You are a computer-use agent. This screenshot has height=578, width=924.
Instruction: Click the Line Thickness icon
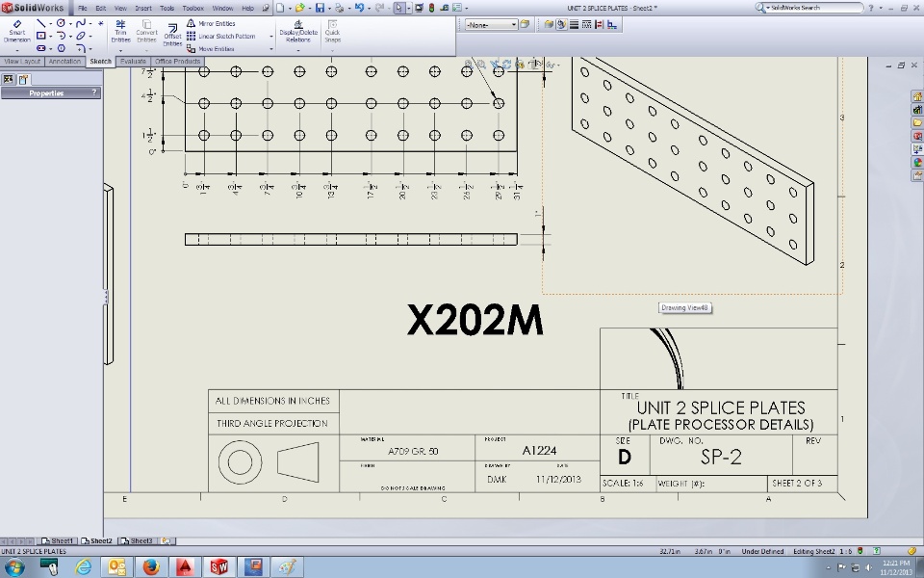click(x=574, y=25)
